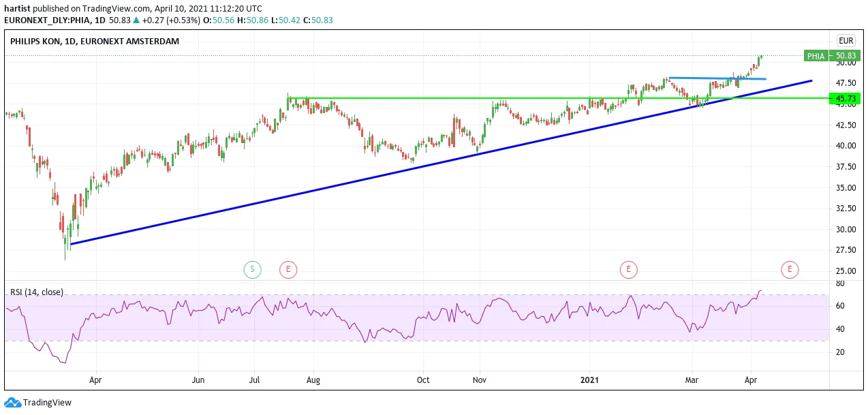Click the RSI 80 scale label
868x415 pixels.
tap(840, 283)
